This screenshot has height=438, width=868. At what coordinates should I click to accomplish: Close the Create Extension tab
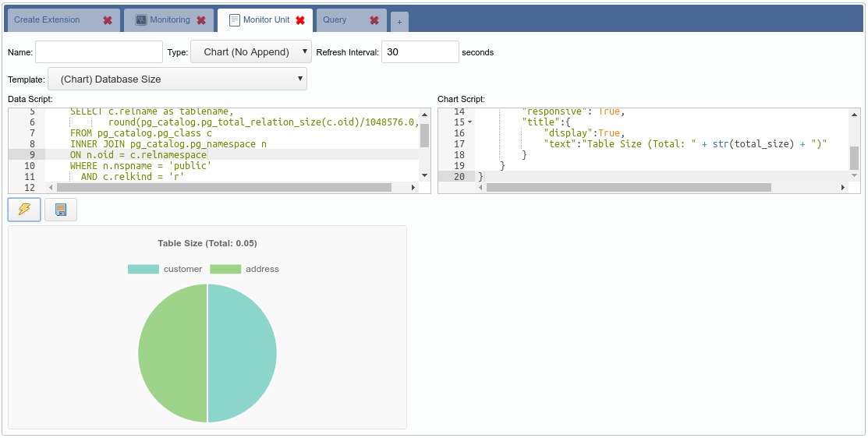coord(108,20)
